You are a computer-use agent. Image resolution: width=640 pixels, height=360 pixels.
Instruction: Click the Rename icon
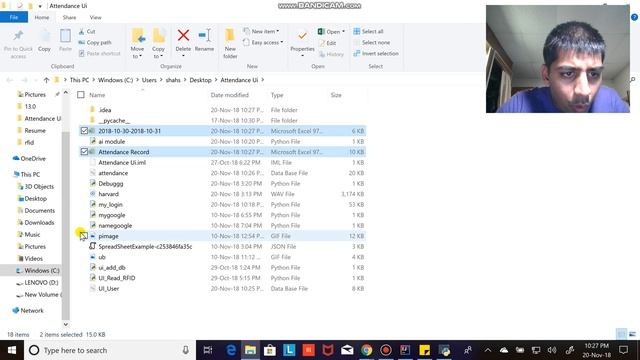click(204, 36)
